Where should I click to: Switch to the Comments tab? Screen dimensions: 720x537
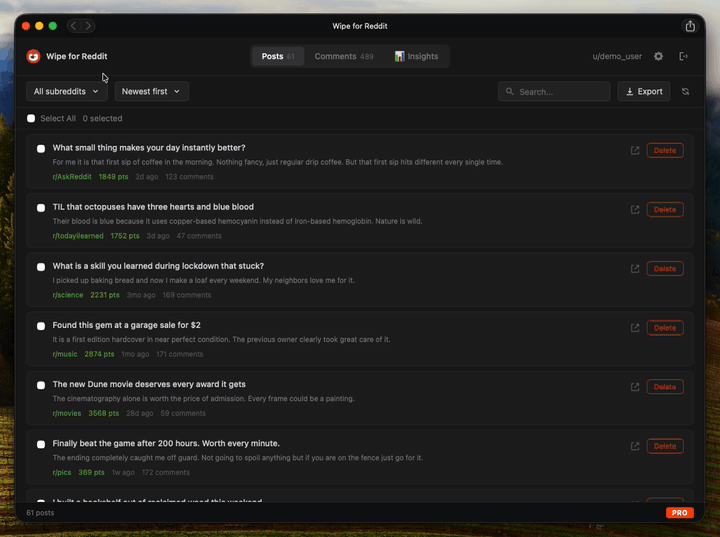click(x=344, y=56)
